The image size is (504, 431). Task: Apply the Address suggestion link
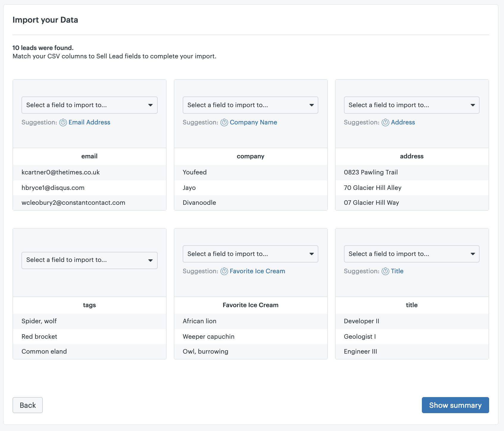(403, 122)
